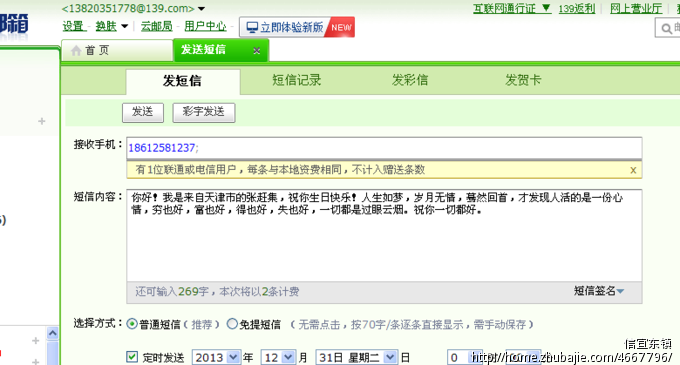The image size is (680, 365).
Task: Click the search magnifier icon
Action: coord(666,29)
